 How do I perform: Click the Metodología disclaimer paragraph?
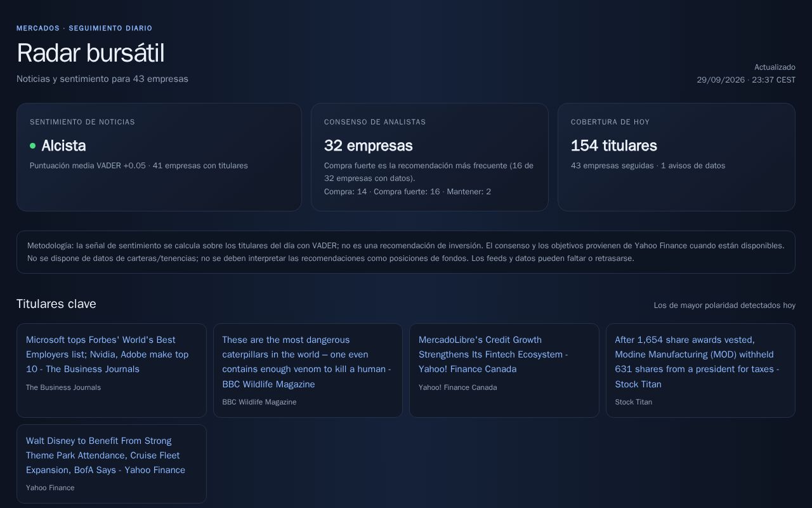tap(406, 252)
